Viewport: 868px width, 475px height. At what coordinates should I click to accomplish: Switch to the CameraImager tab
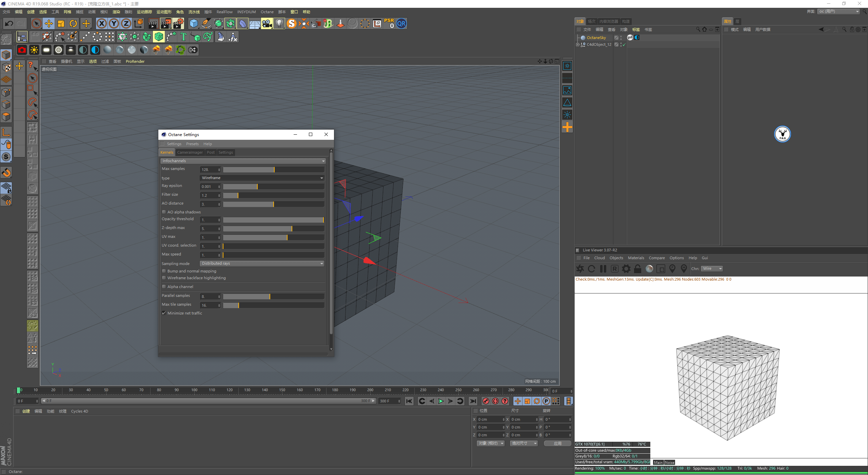click(190, 152)
